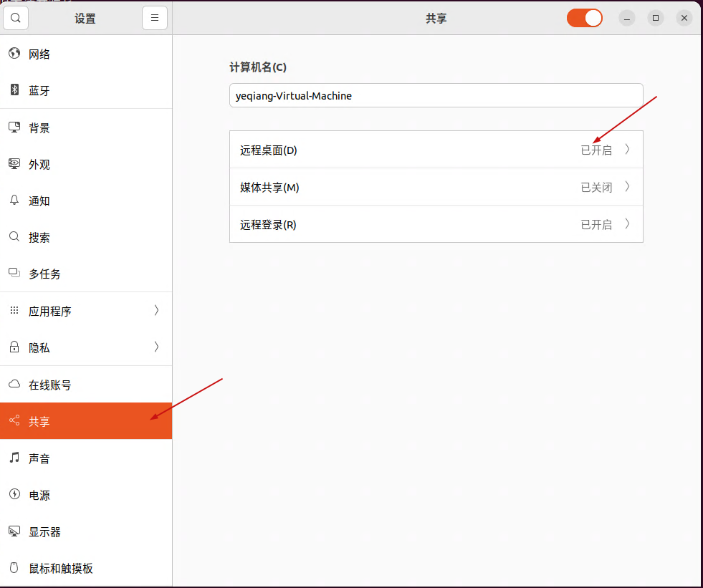Open the 通知 settings panel
Screen dimensions: 703x588
[86, 201]
